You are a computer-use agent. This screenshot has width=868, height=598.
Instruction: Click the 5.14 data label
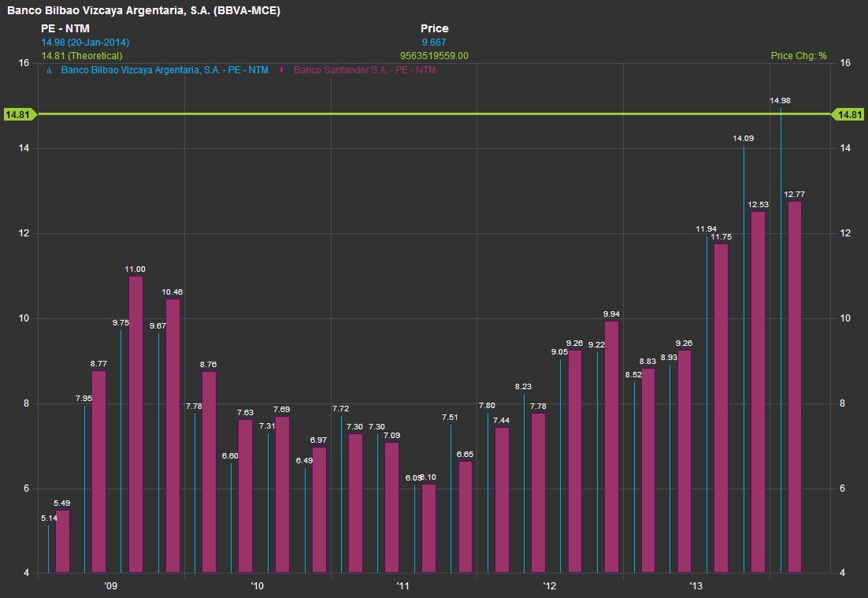tap(50, 518)
